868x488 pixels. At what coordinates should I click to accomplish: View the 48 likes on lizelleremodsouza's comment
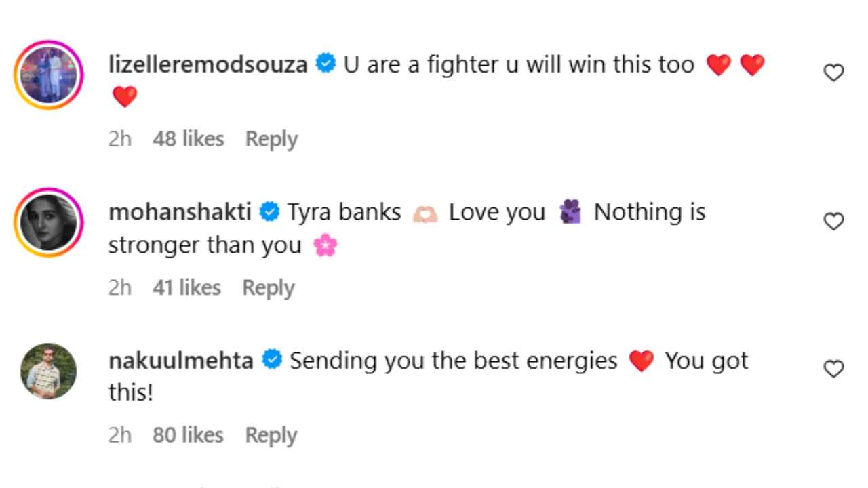(x=189, y=139)
